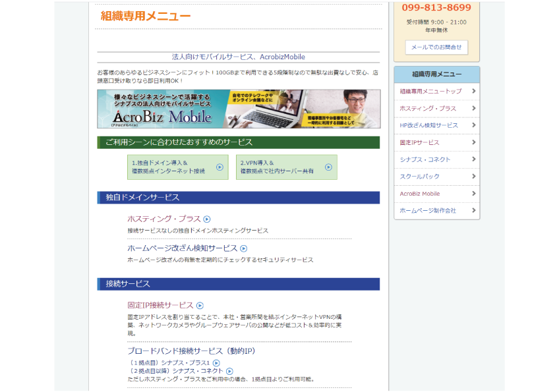
Task: Open AcroBiz Mobile in sidebar menu
Action: coord(437,194)
